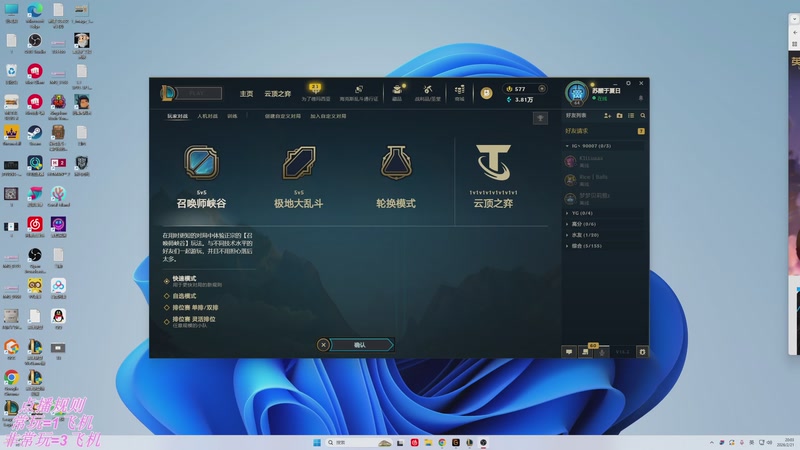Screen dimensions: 800x450
Task: Click the gold round token icon
Action: tap(486, 93)
